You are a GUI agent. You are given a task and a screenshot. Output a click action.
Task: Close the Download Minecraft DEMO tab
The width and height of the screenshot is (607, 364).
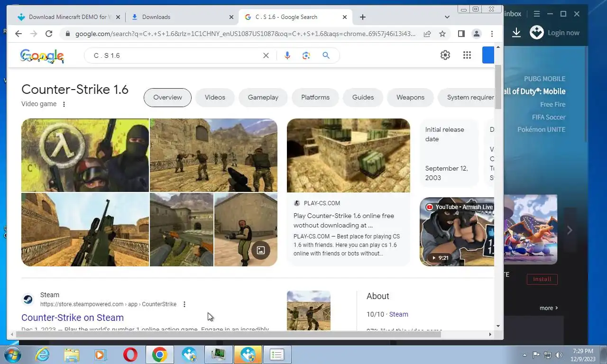point(118,17)
